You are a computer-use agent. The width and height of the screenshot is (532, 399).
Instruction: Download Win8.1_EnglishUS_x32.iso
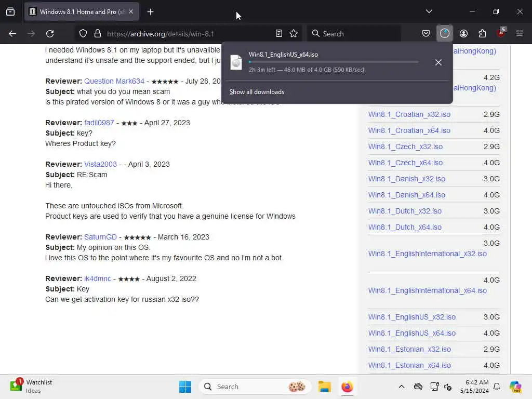(x=412, y=317)
